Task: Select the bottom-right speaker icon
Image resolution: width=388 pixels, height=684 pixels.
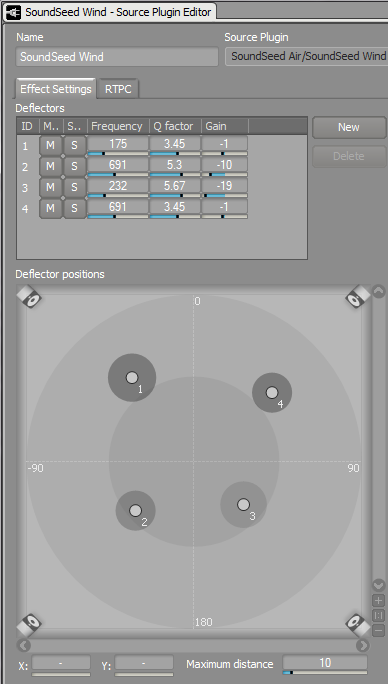Action: (358, 624)
